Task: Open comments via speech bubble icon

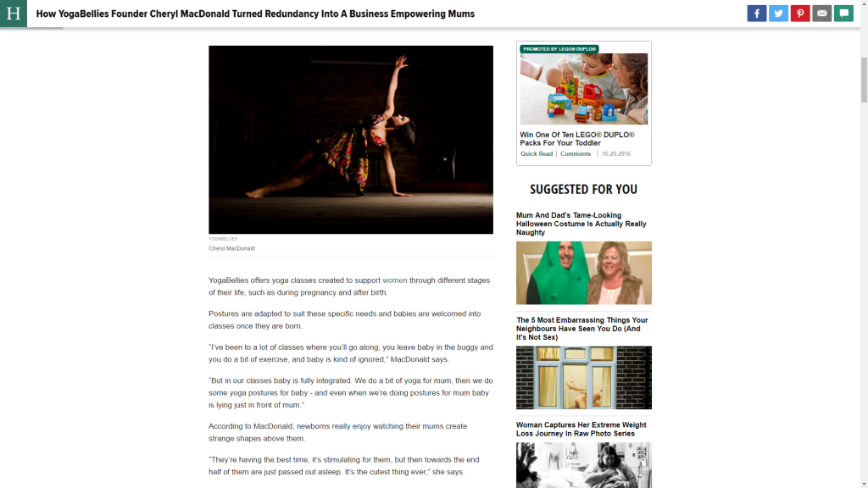Action: pos(843,14)
